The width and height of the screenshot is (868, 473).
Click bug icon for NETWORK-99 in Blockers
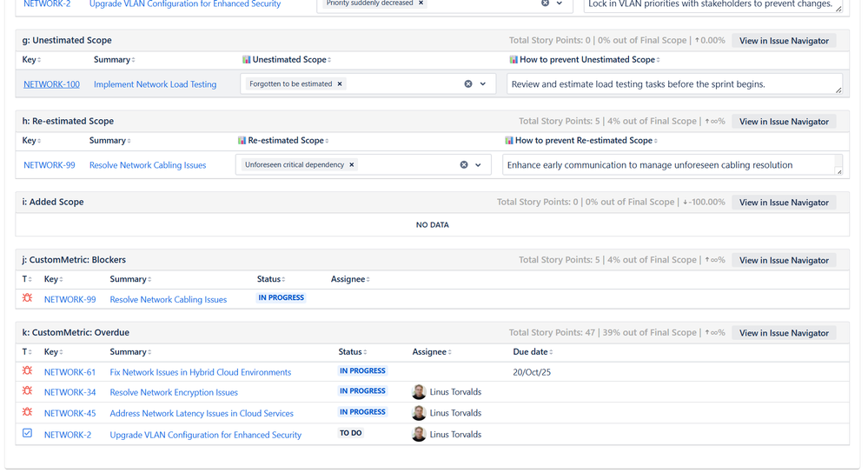click(x=27, y=298)
